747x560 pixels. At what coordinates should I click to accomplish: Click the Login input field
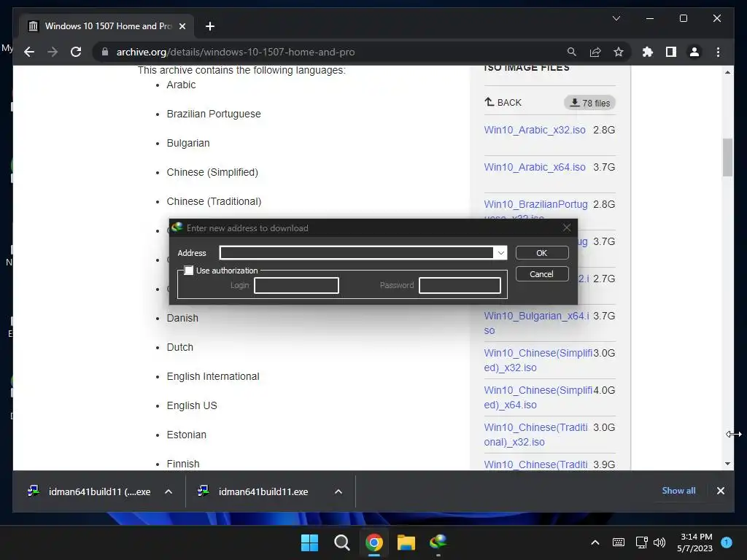tap(296, 285)
